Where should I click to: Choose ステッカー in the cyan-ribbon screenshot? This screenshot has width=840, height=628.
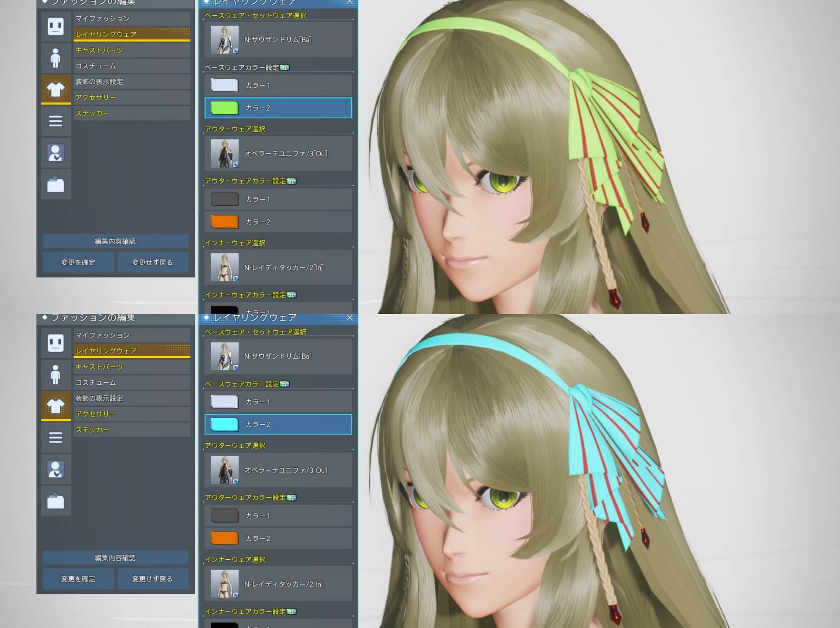point(132,430)
